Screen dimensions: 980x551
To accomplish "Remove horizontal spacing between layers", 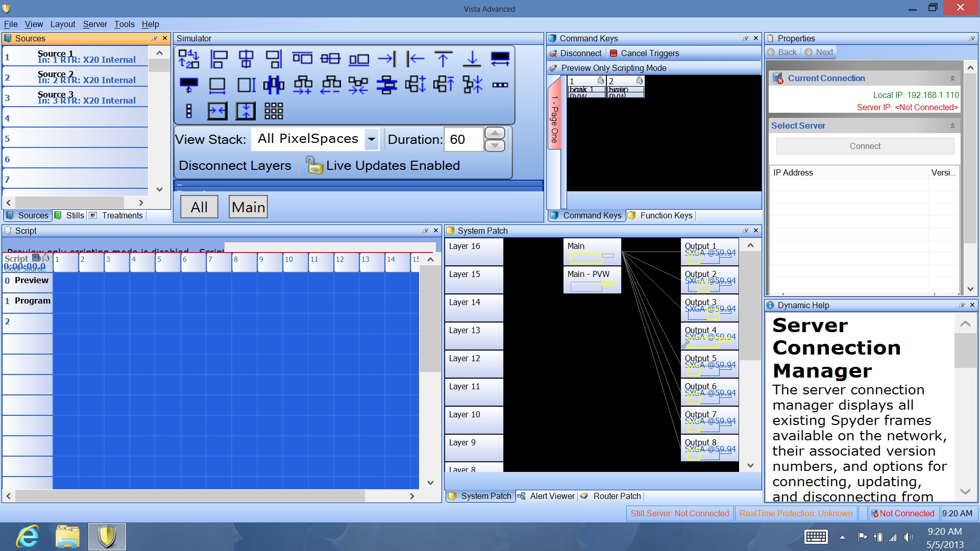I will 358,85.
